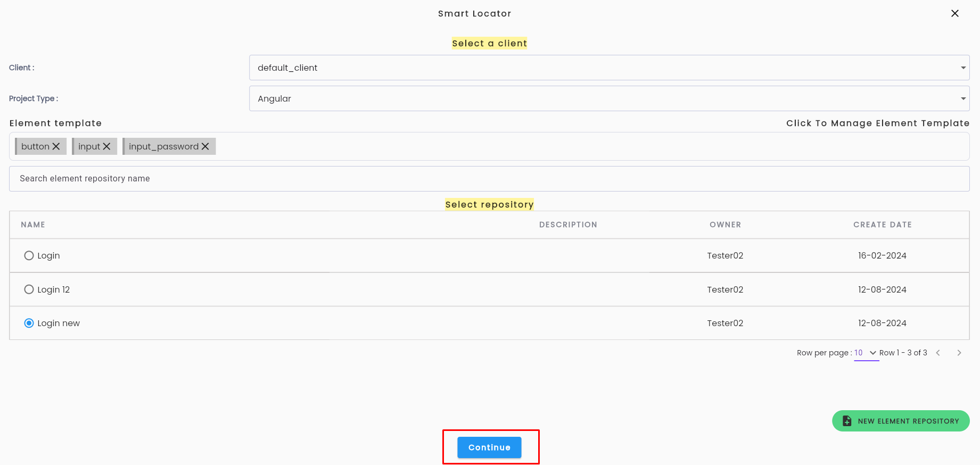Click the Select a client heading

[x=489, y=43]
